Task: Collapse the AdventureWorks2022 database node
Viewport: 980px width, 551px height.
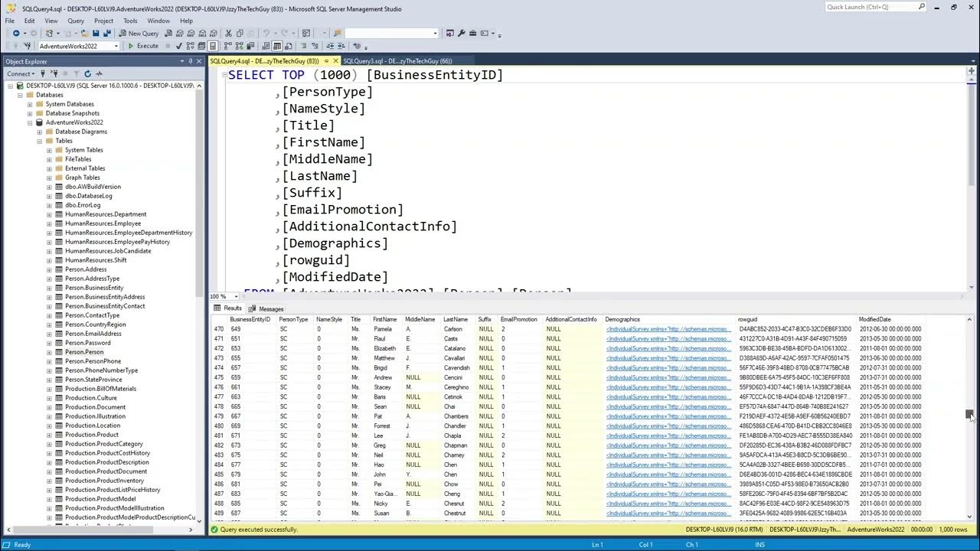Action: 30,122
